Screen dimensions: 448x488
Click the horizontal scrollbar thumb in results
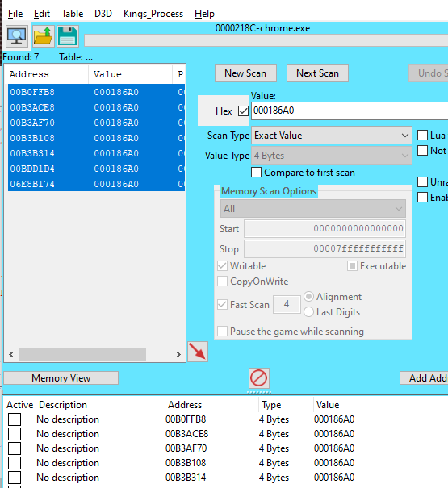pyautogui.click(x=82, y=354)
